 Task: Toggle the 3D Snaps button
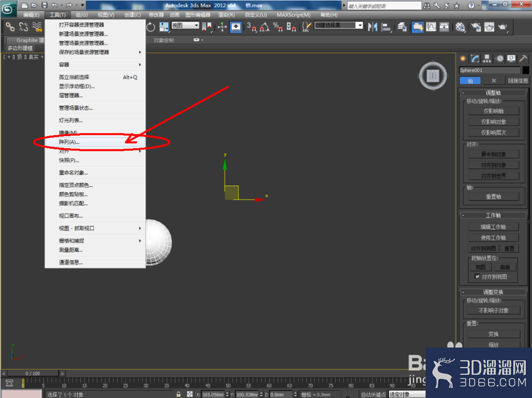[252, 27]
